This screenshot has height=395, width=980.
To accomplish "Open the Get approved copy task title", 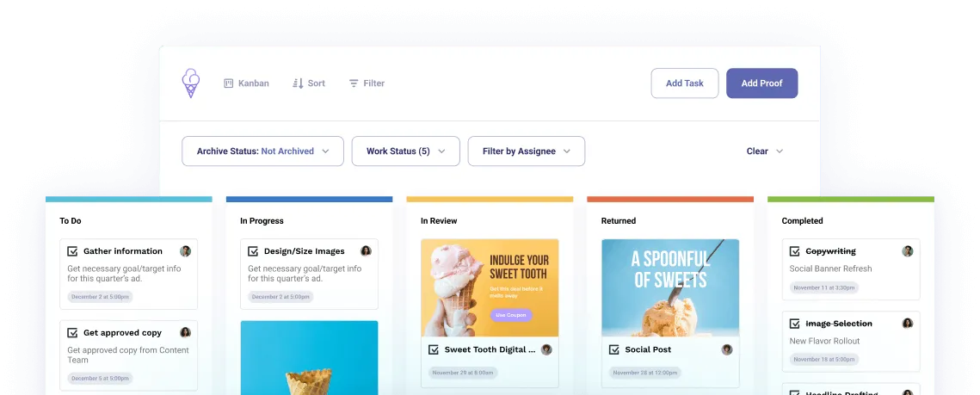I will point(122,332).
